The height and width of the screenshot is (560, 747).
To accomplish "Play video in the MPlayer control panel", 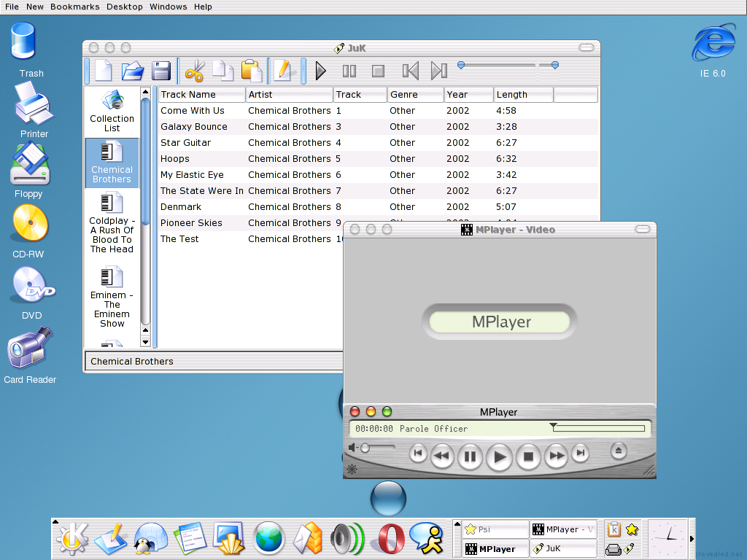I will pos(499,457).
